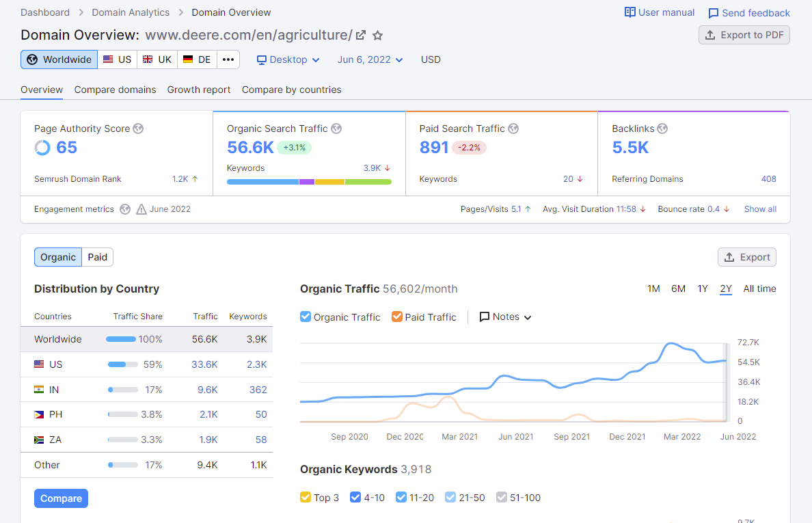The width and height of the screenshot is (812, 523).
Task: Click the Notes speech bubble icon
Action: (x=485, y=317)
